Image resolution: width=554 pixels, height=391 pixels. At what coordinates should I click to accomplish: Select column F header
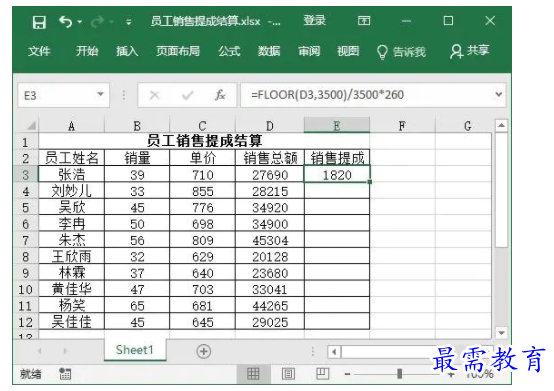pos(402,126)
